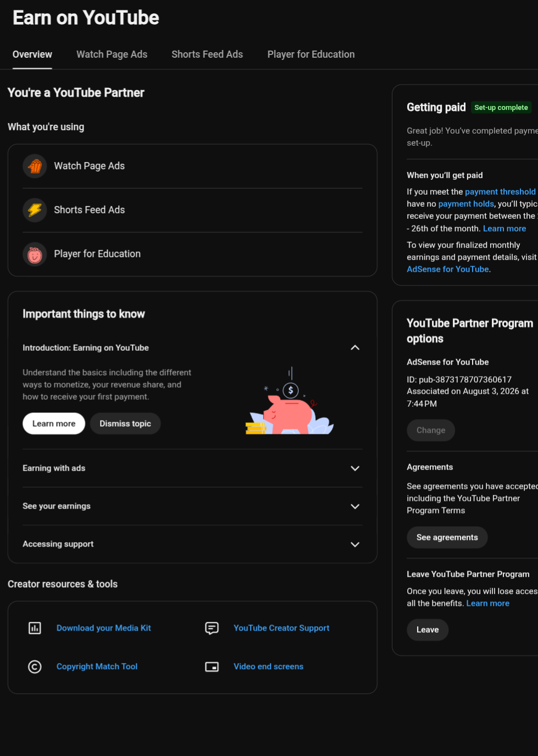Click the Player for Education apple icon
This screenshot has height=756, width=538.
pos(35,254)
